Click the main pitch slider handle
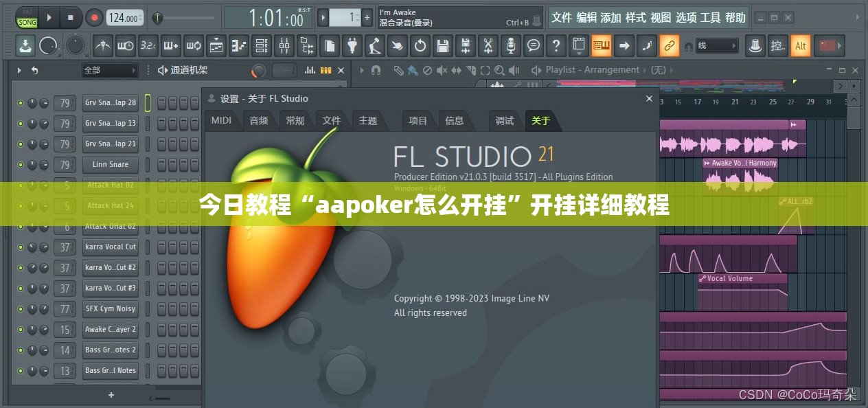This screenshot has width=868, height=408. [x=158, y=18]
